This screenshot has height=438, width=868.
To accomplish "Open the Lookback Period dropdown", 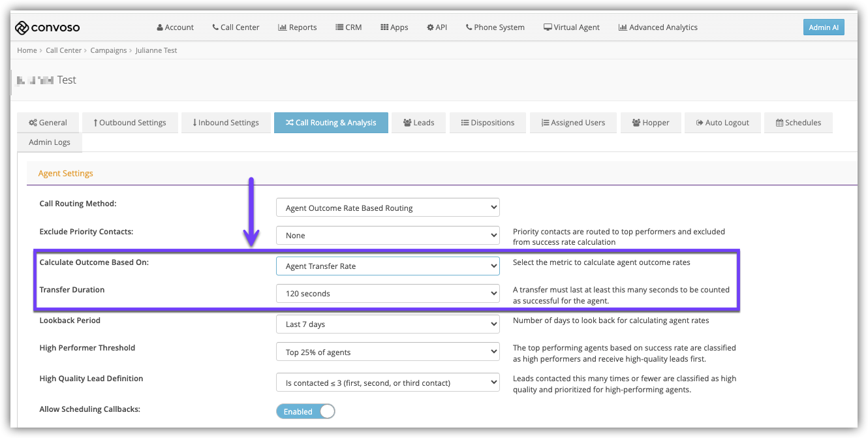I will click(388, 324).
